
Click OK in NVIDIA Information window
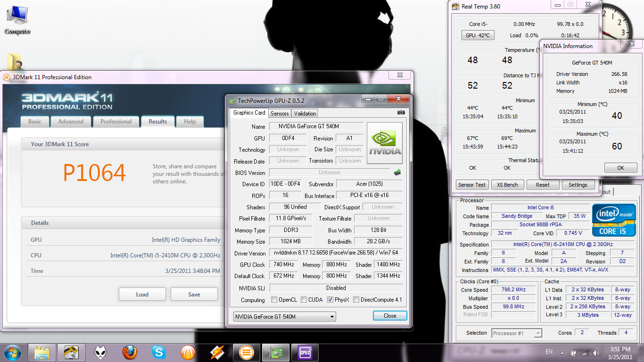coord(621,168)
